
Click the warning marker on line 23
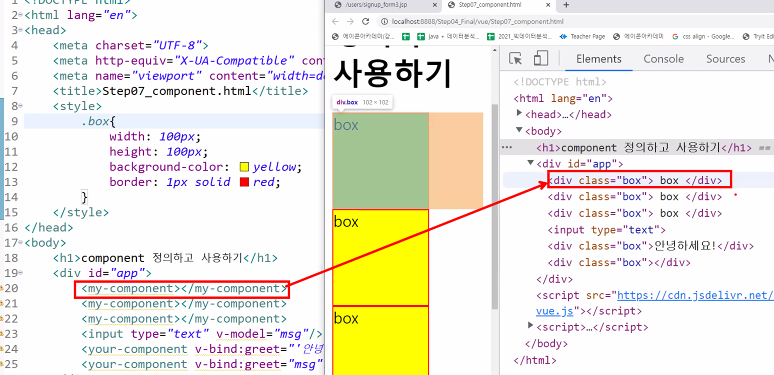click(x=2, y=334)
